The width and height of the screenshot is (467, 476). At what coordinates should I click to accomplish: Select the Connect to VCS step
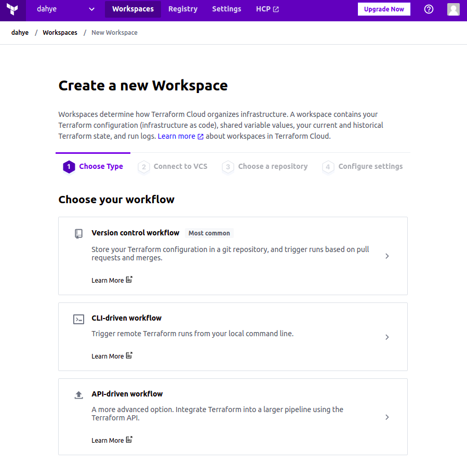172,166
